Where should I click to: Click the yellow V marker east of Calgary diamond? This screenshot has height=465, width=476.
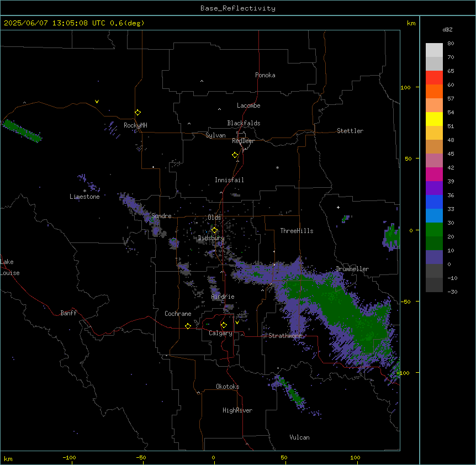click(237, 323)
